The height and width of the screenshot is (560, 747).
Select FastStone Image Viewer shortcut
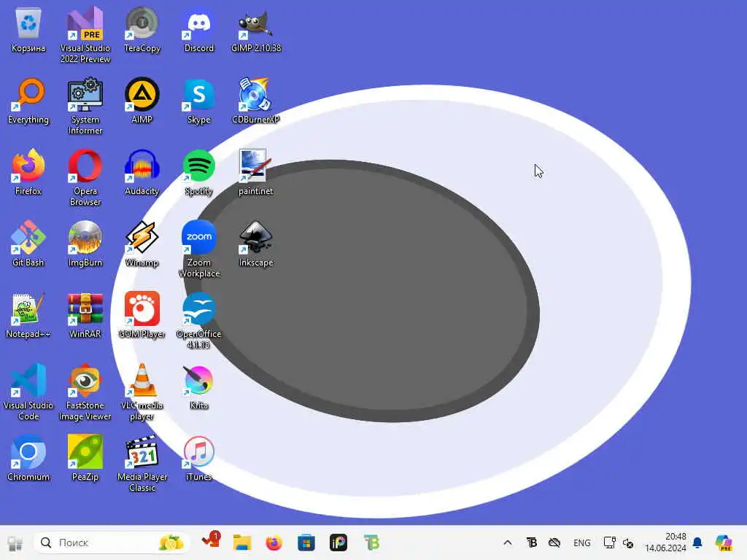tap(85, 392)
